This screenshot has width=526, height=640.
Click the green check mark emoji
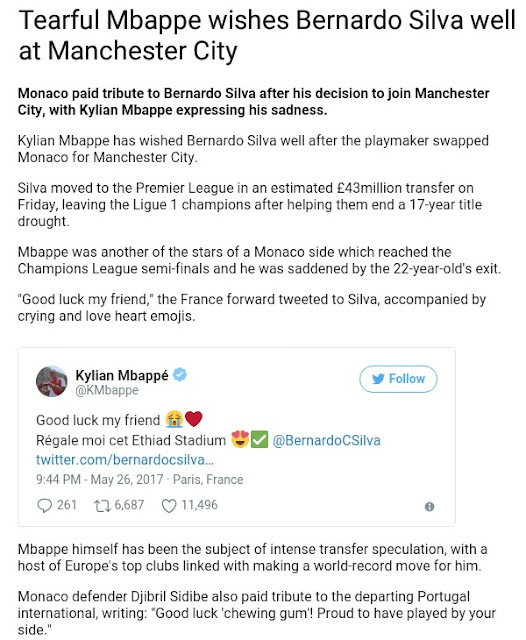pos(259,440)
